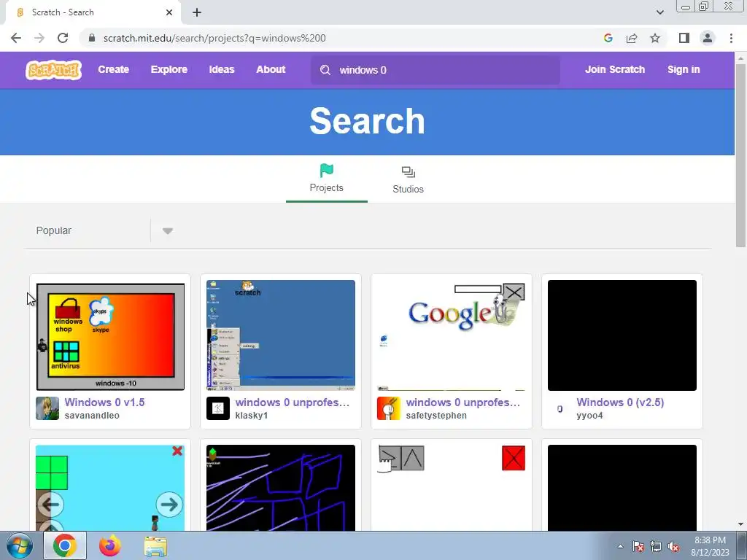Open the cyan project thumbnail with arrows
747x560 pixels.
110,488
